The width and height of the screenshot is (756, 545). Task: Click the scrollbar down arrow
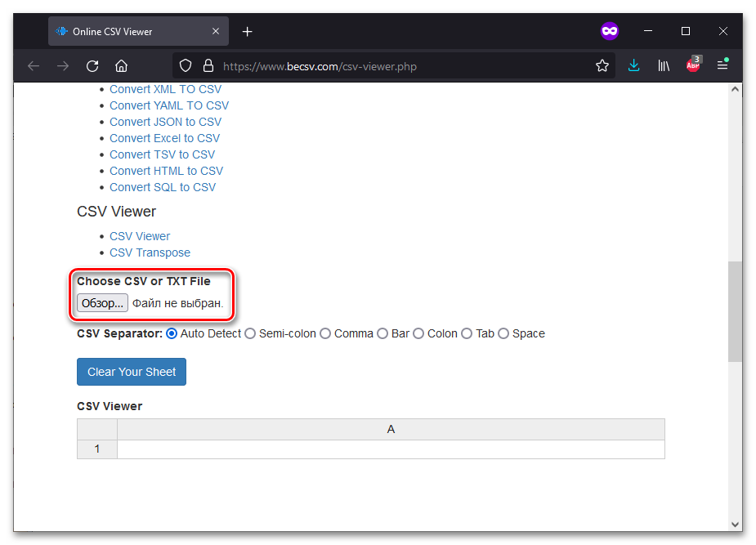tap(735, 525)
